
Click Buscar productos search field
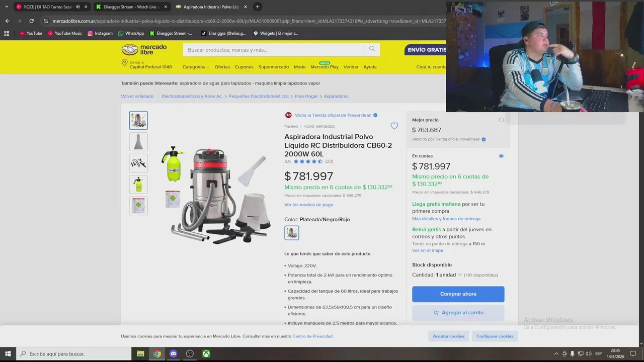pyautogui.click(x=274, y=50)
